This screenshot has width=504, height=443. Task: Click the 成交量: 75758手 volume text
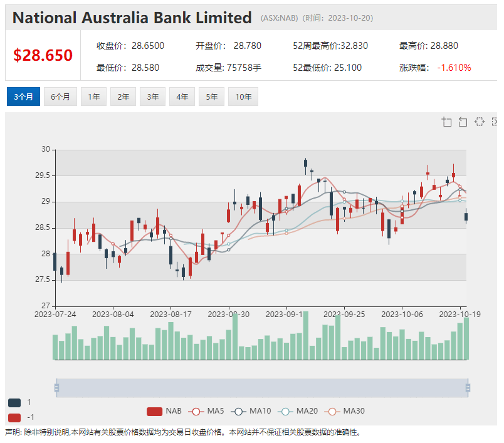point(228,68)
